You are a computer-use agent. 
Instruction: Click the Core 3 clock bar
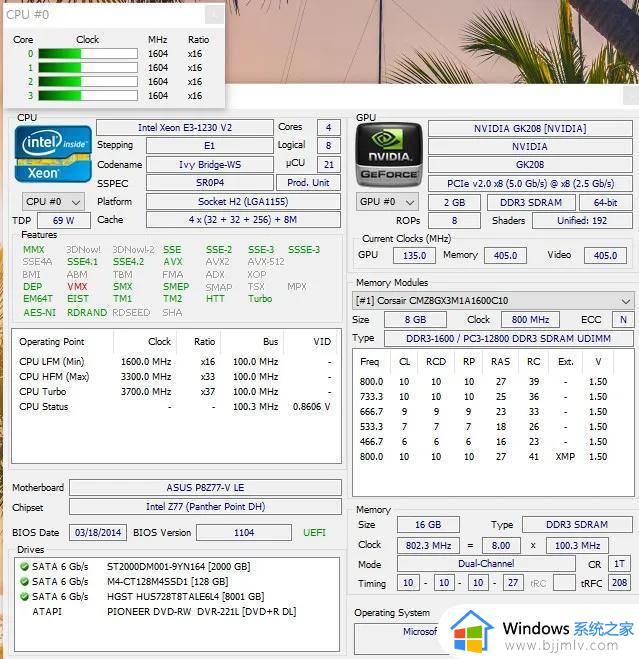tap(88, 96)
